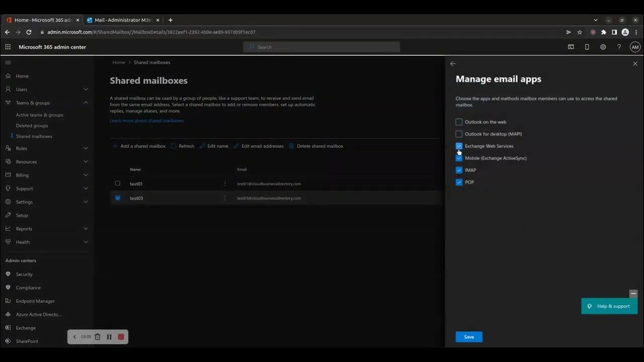Pause the screen recording
Image resolution: width=644 pixels, height=362 pixels.
coord(109,337)
